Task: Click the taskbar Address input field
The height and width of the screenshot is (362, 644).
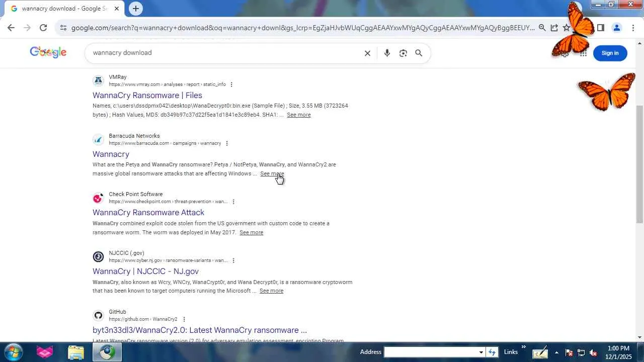Action: (x=431, y=352)
